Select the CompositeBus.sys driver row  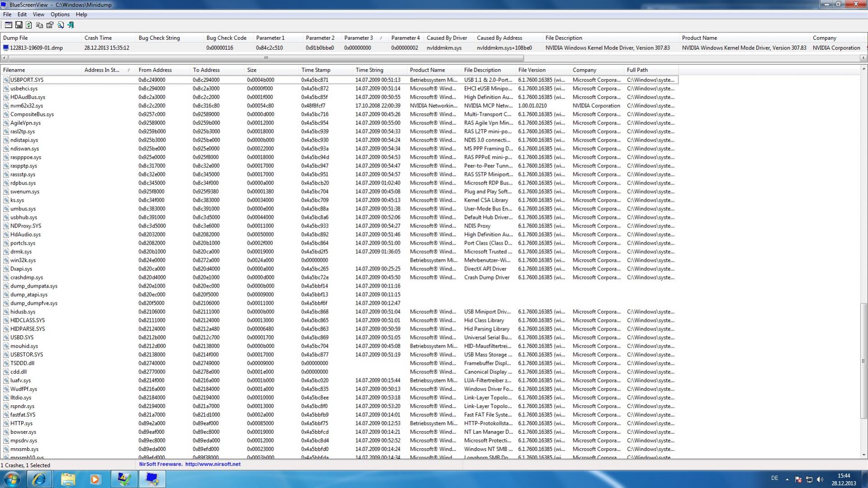pyautogui.click(x=339, y=114)
